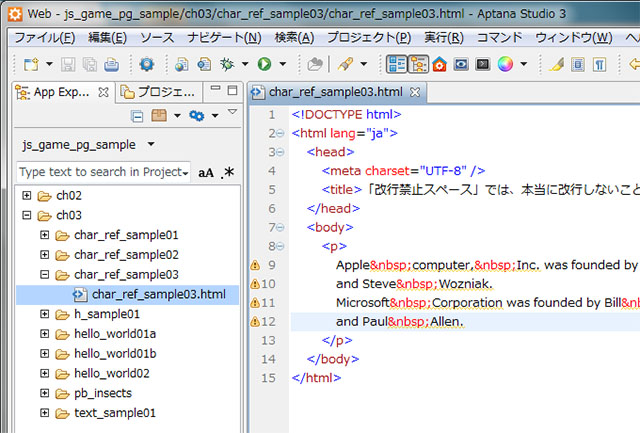Open the ウィンドウ(W) menu
Image resolution: width=640 pixels, height=433 pixels.
pos(574,38)
